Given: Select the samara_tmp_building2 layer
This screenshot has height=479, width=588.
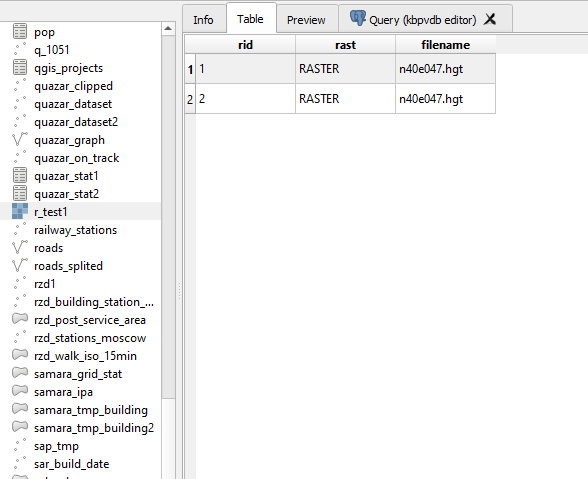Looking at the screenshot, I should (x=94, y=428).
